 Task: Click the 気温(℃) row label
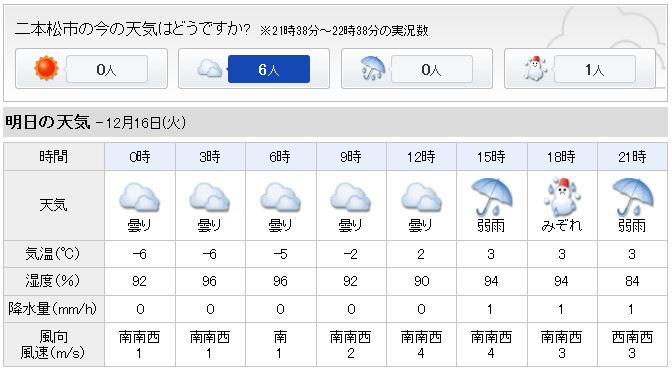click(x=53, y=254)
